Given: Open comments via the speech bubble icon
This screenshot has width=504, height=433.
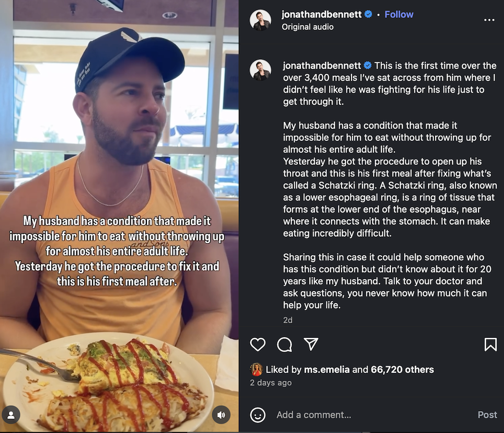Looking at the screenshot, I should [284, 344].
